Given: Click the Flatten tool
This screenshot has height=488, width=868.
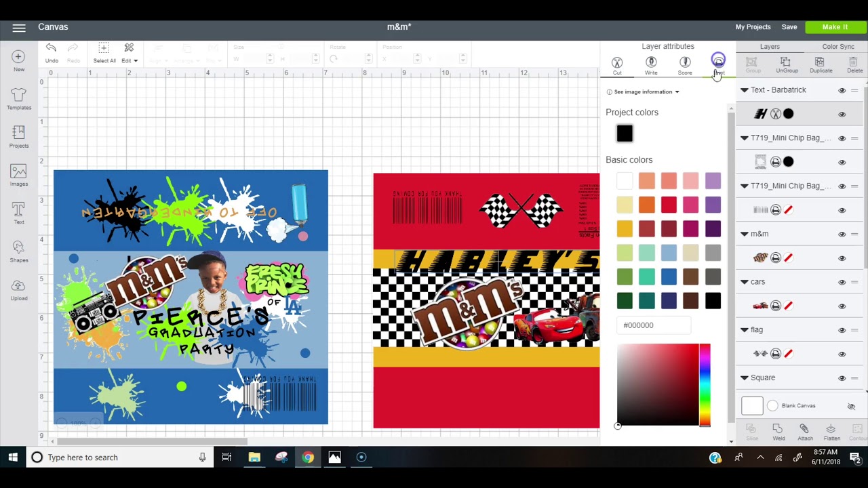Looking at the screenshot, I should coord(831,432).
